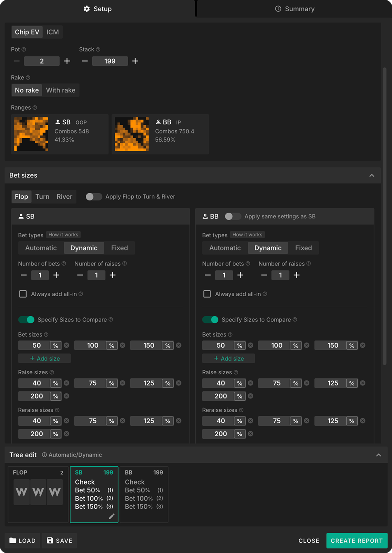The image size is (392, 553).
Task: Decrease BB number of bets
Action: (208, 275)
